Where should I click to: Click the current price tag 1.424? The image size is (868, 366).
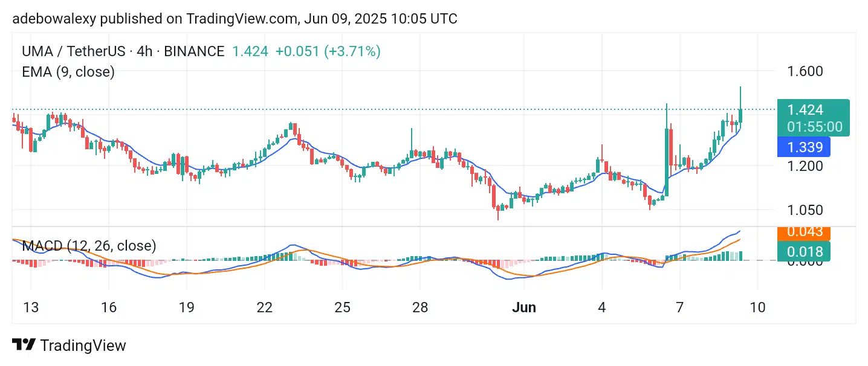(805, 110)
